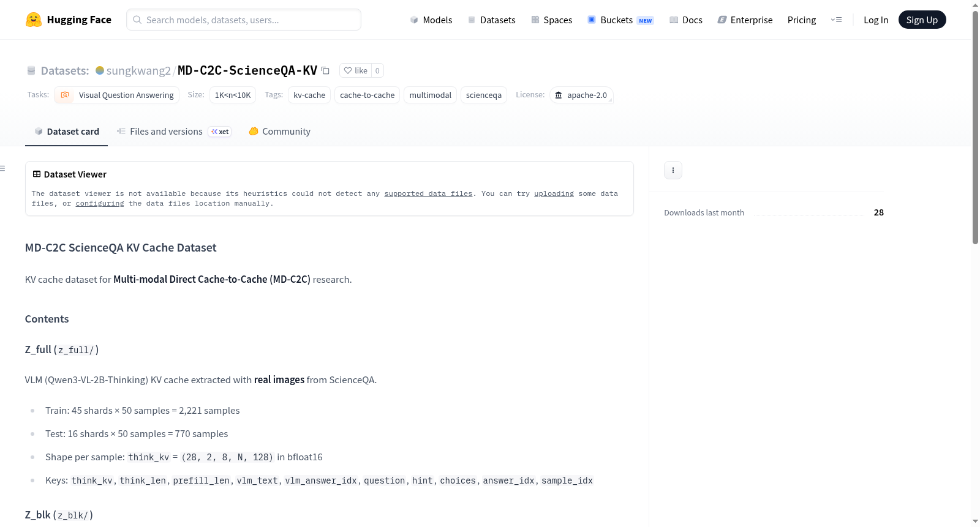Click the Z_blk section heading
The height and width of the screenshot is (527, 980).
[59, 515]
